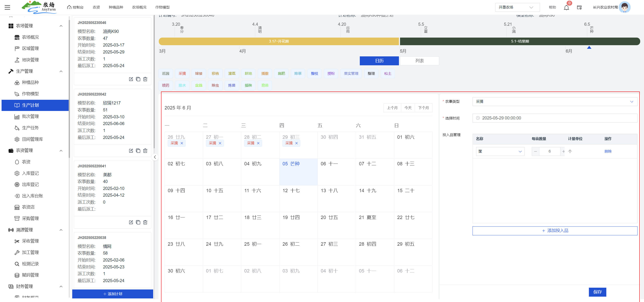Click delete trash icon for plan JH202505220041
Screen dimensions: 644x302
[x=145, y=222]
